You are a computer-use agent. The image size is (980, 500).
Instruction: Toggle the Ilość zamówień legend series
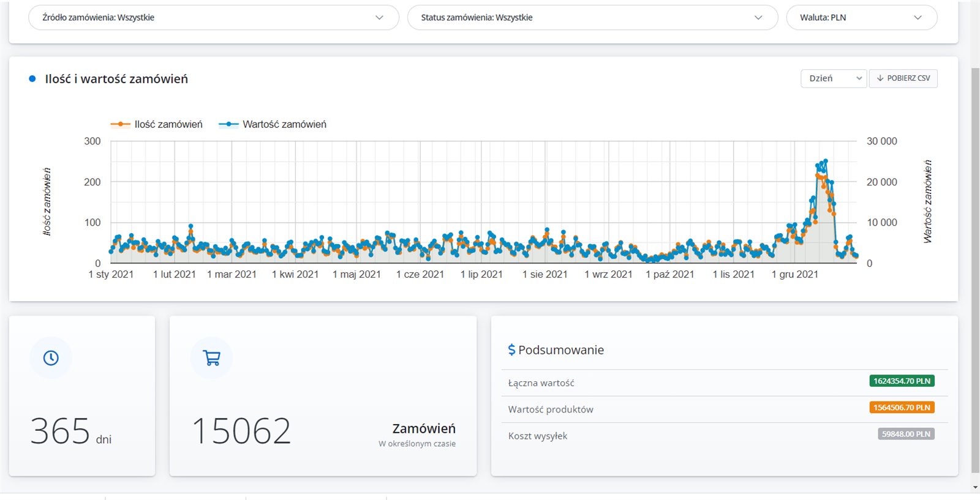click(x=157, y=124)
